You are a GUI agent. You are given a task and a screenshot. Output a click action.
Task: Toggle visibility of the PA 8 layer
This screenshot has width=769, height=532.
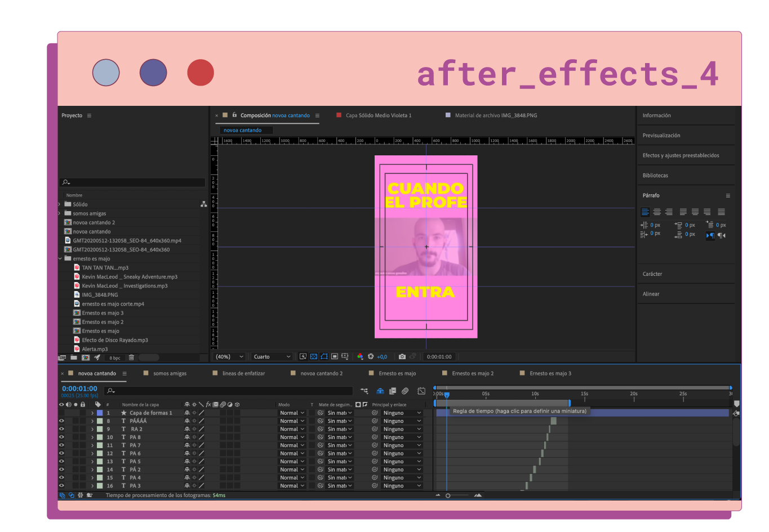coord(61,437)
